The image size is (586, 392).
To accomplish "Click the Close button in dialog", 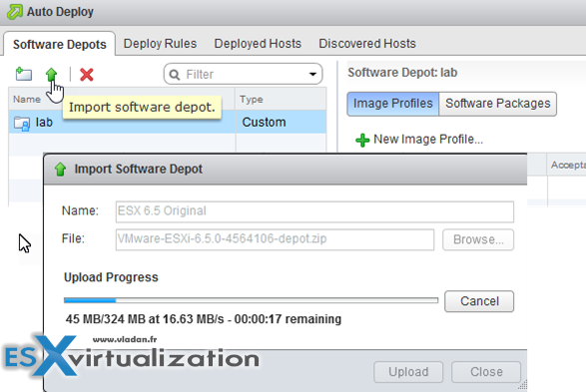I will point(486,372).
